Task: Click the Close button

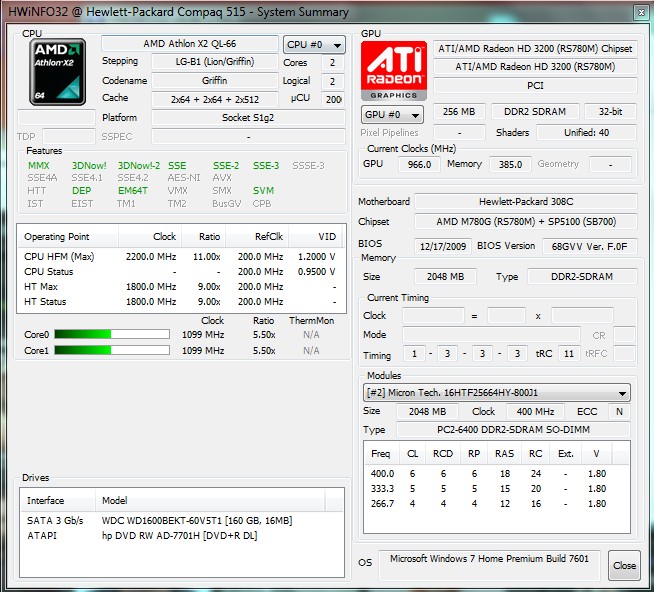Action: point(624,565)
